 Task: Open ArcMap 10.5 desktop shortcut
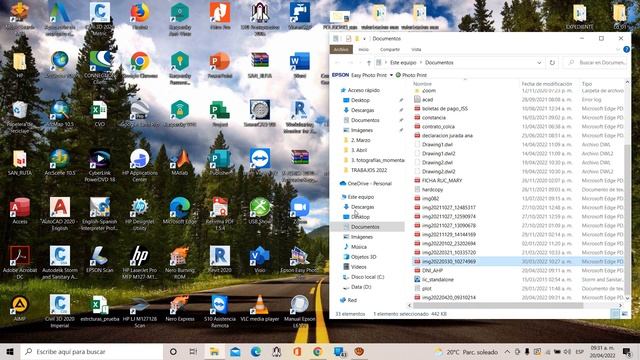(x=60, y=113)
